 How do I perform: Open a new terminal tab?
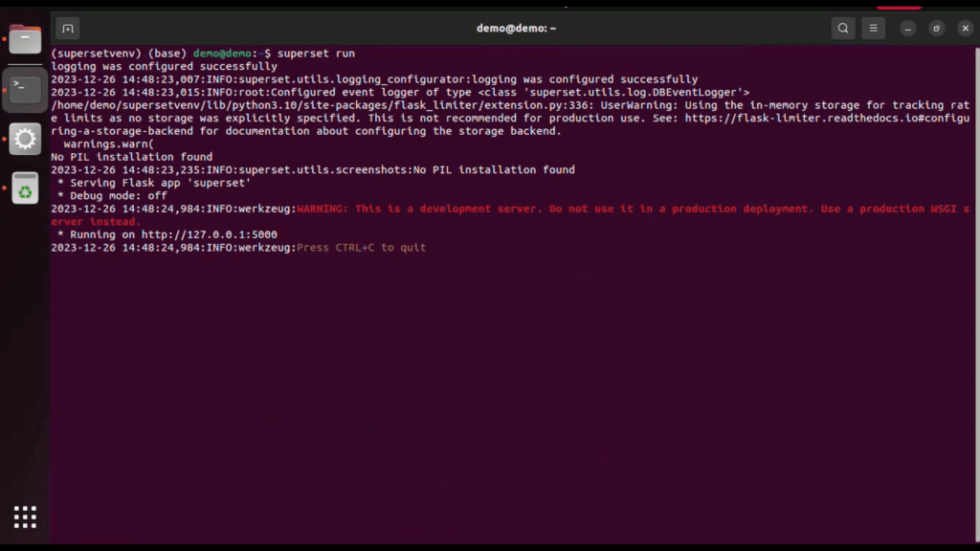click(67, 28)
